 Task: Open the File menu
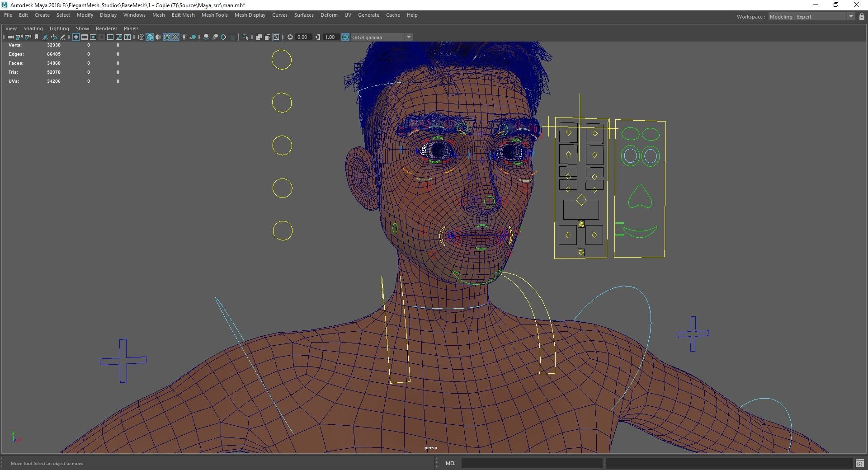[8, 15]
